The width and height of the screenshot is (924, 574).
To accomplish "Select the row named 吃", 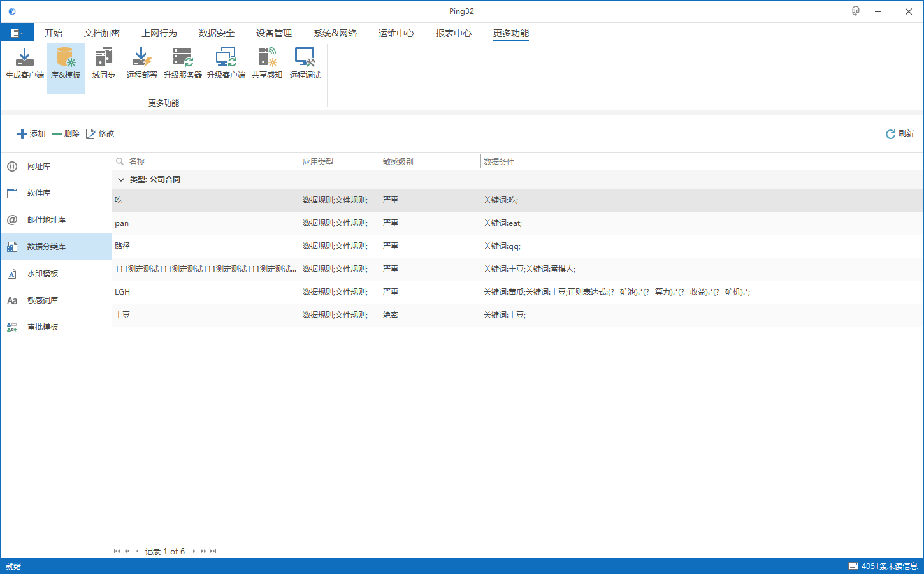I will pyautogui.click(x=517, y=200).
